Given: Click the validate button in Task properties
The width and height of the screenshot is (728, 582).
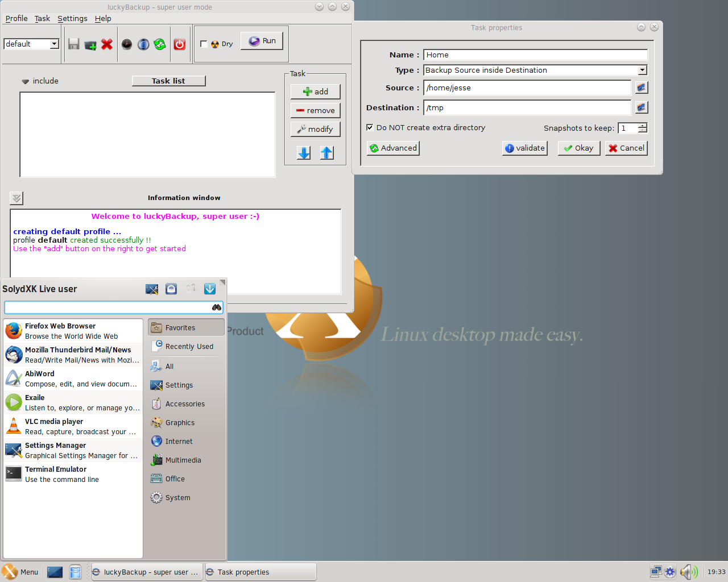Looking at the screenshot, I should point(525,148).
